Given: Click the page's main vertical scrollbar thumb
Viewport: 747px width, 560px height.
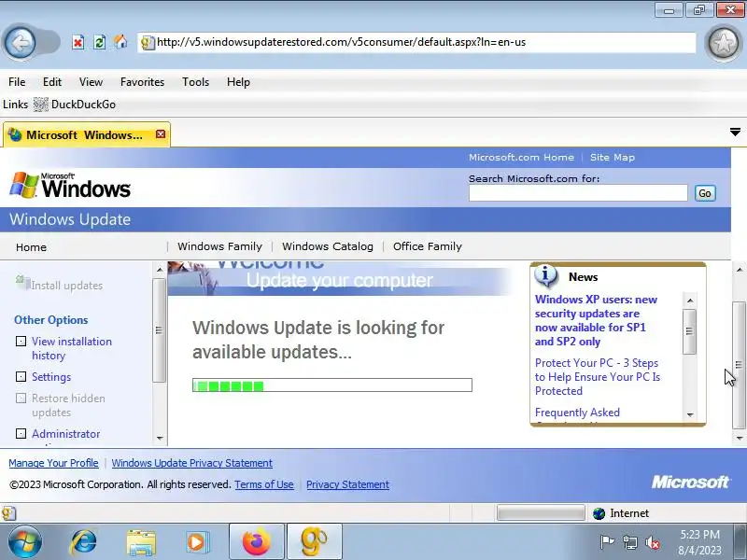Looking at the screenshot, I should (x=739, y=365).
